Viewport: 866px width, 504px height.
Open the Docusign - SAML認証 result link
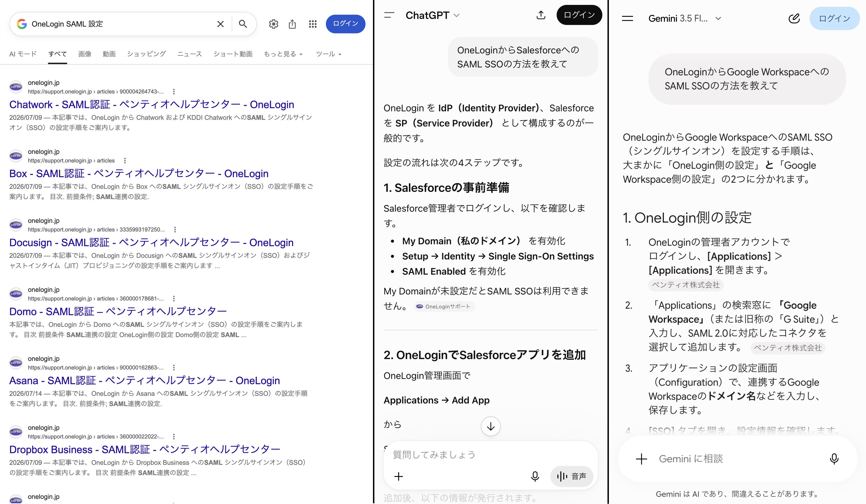[151, 242]
